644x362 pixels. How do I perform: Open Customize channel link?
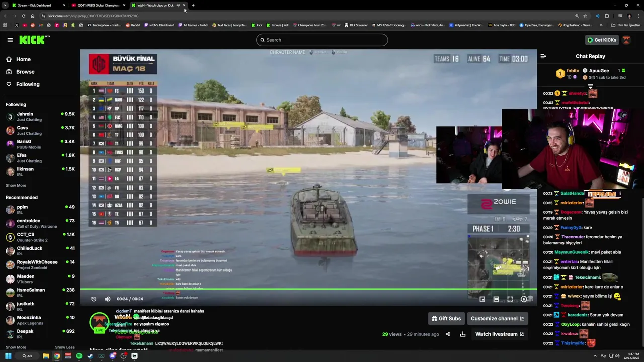coord(497,318)
